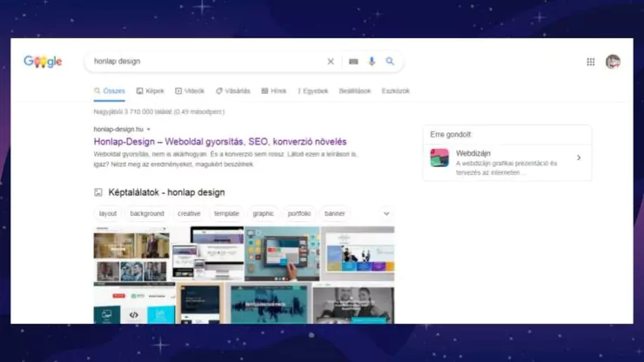Open the colorful tiles website image thumbnail
The width and height of the screenshot is (644, 362).
(358, 254)
